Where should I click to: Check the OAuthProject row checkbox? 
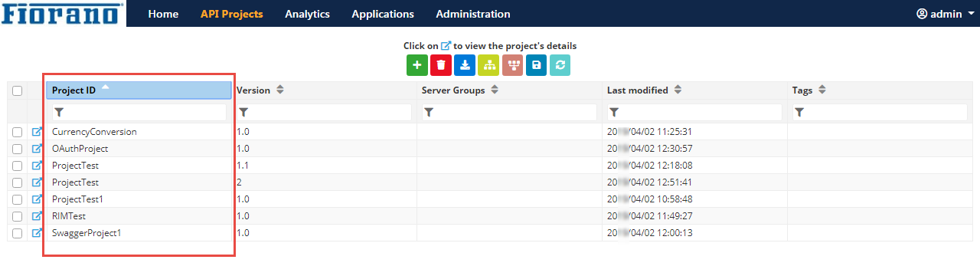click(18, 149)
